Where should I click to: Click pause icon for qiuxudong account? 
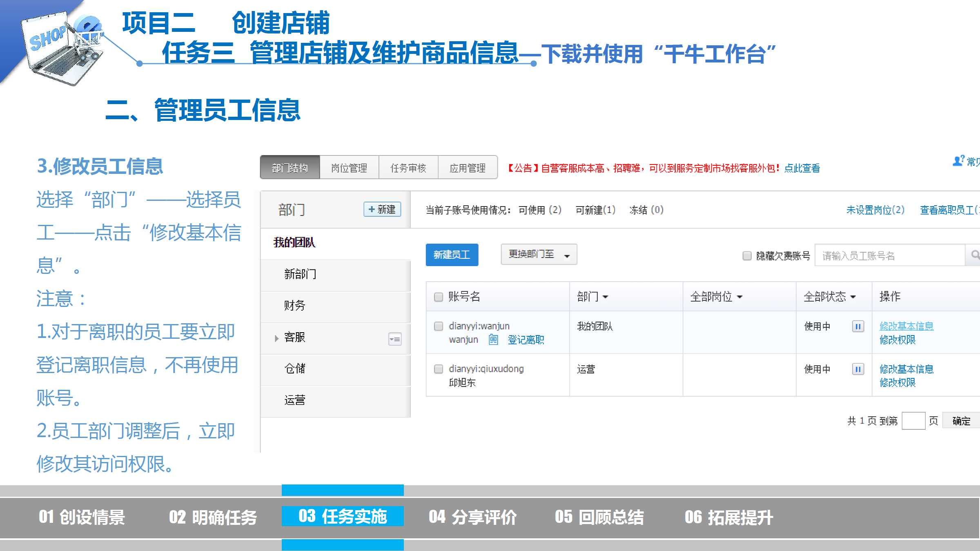[x=857, y=369]
